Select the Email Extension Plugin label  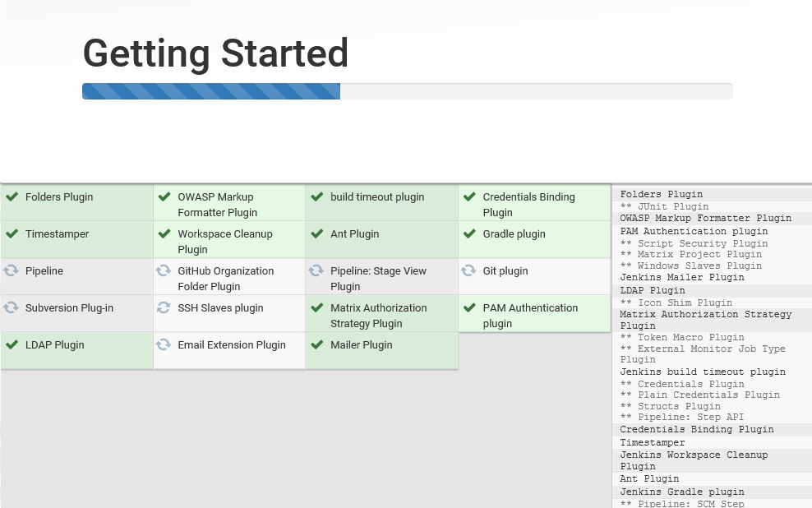(232, 345)
